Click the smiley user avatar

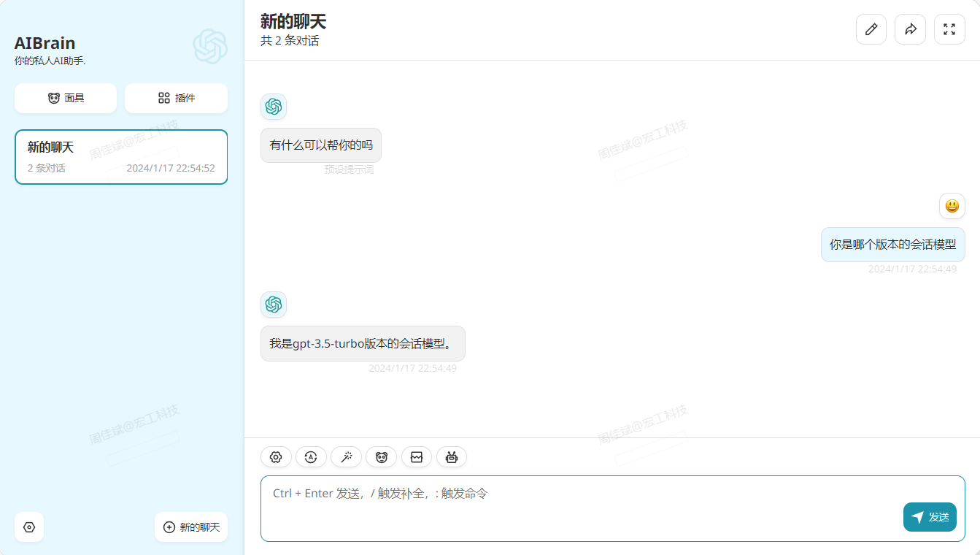952,206
